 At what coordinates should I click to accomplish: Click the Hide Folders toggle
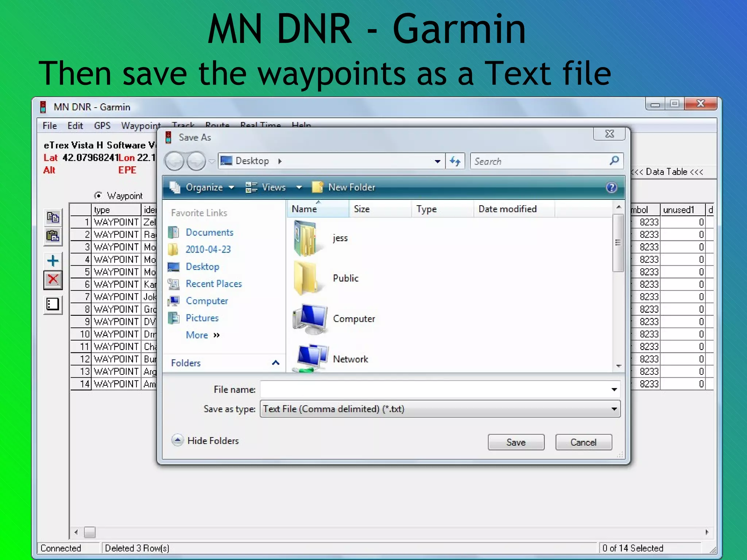click(205, 440)
